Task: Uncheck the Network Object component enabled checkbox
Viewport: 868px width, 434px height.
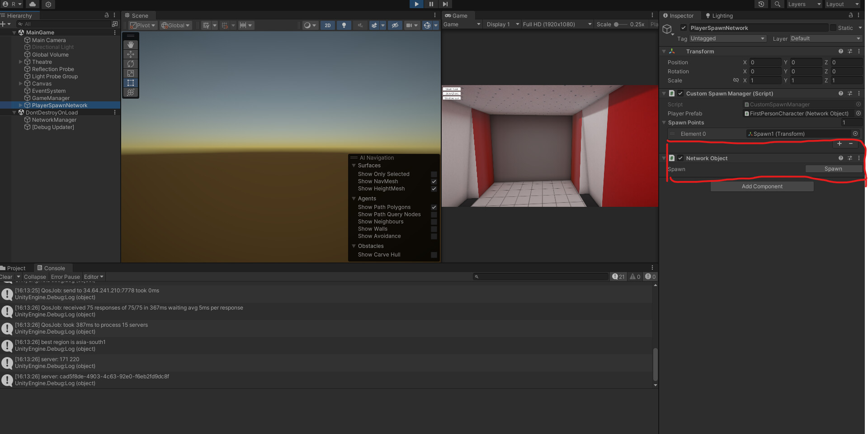Action: click(x=680, y=158)
